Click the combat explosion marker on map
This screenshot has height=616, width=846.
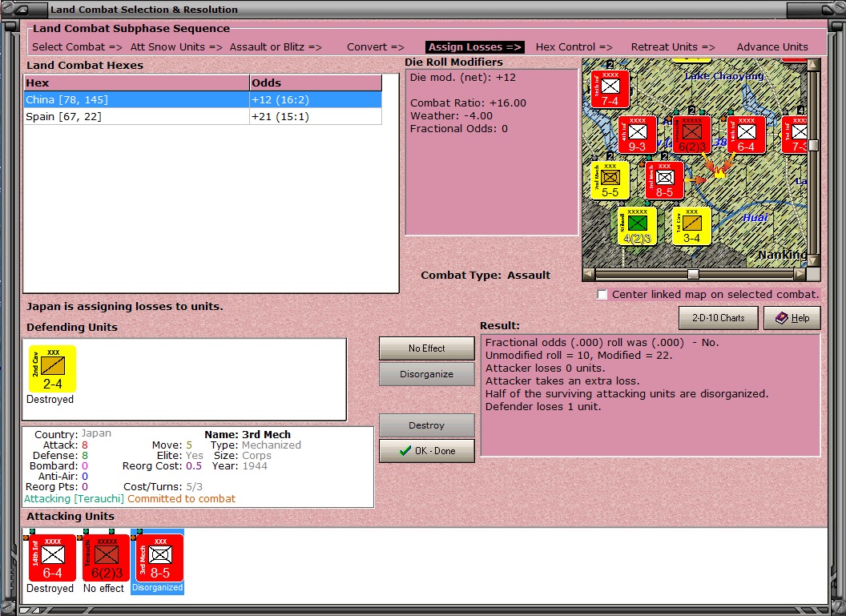(719, 172)
